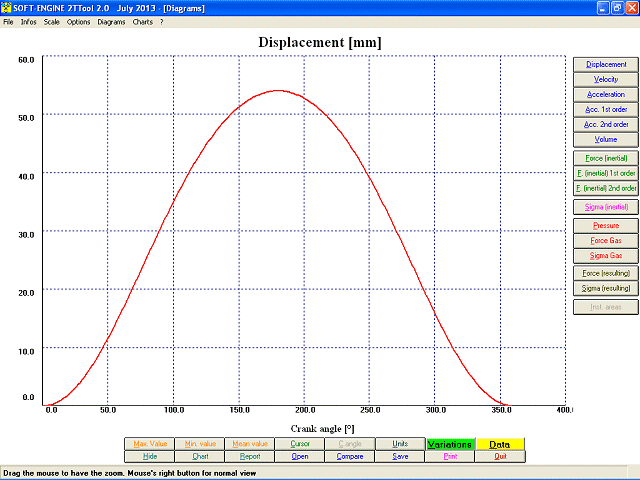The width and height of the screenshot is (640, 480).
Task: Enable the Cursor tool
Action: (299, 444)
